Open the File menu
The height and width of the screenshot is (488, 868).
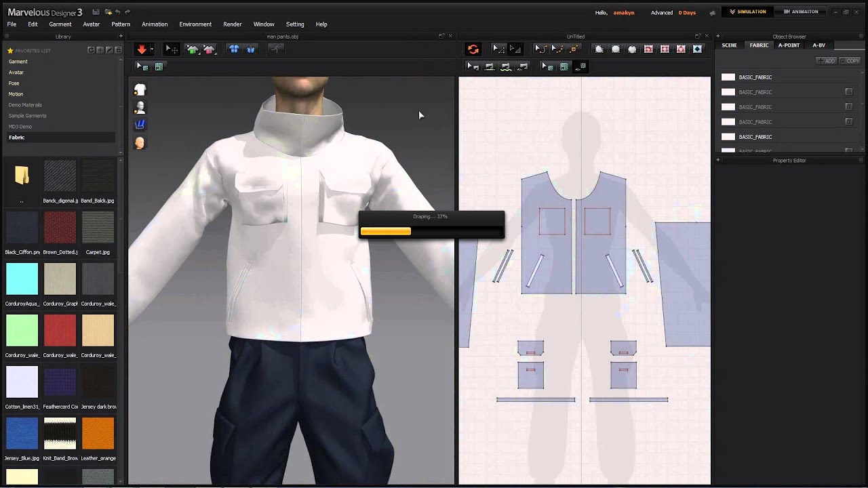(12, 24)
